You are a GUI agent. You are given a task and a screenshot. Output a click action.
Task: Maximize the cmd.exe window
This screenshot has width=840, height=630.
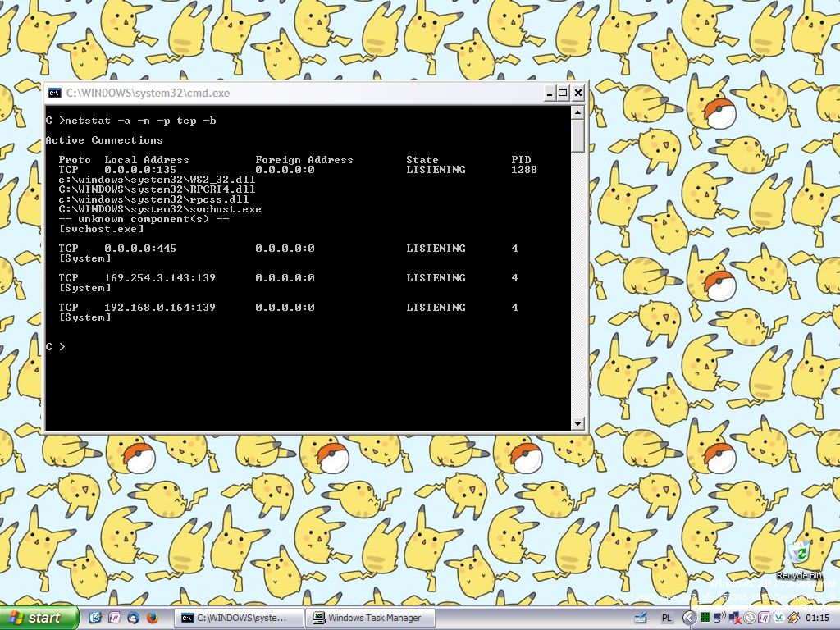[x=563, y=94]
